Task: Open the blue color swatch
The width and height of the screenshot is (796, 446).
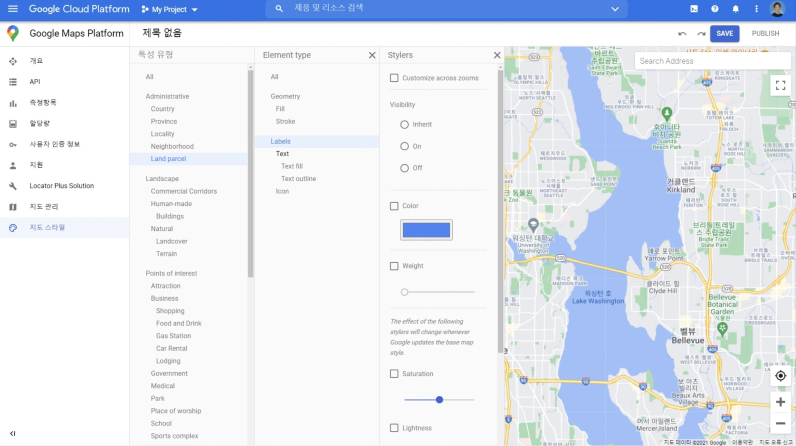Action: pos(426,230)
